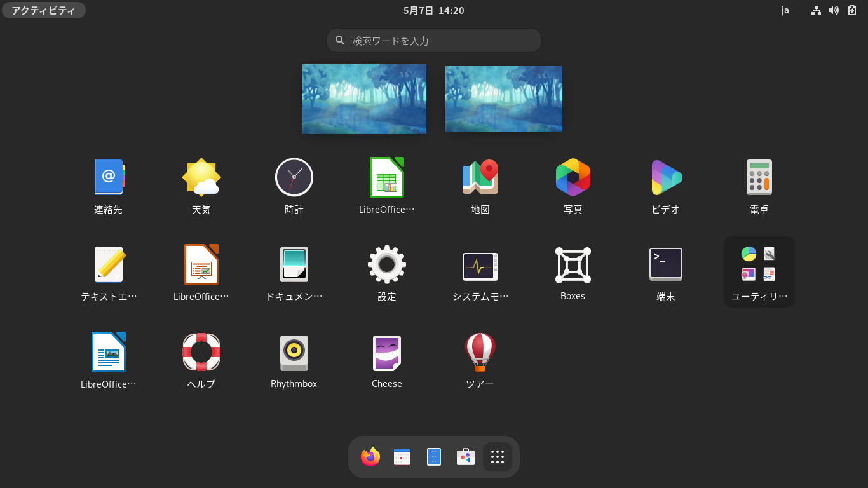Launch Firefox from the dock
This screenshot has width=868, height=488.
(x=370, y=457)
